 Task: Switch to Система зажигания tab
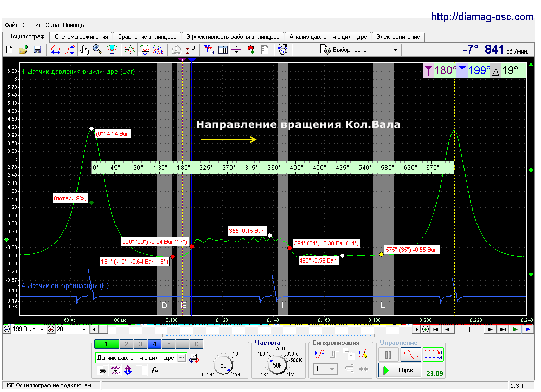81,37
